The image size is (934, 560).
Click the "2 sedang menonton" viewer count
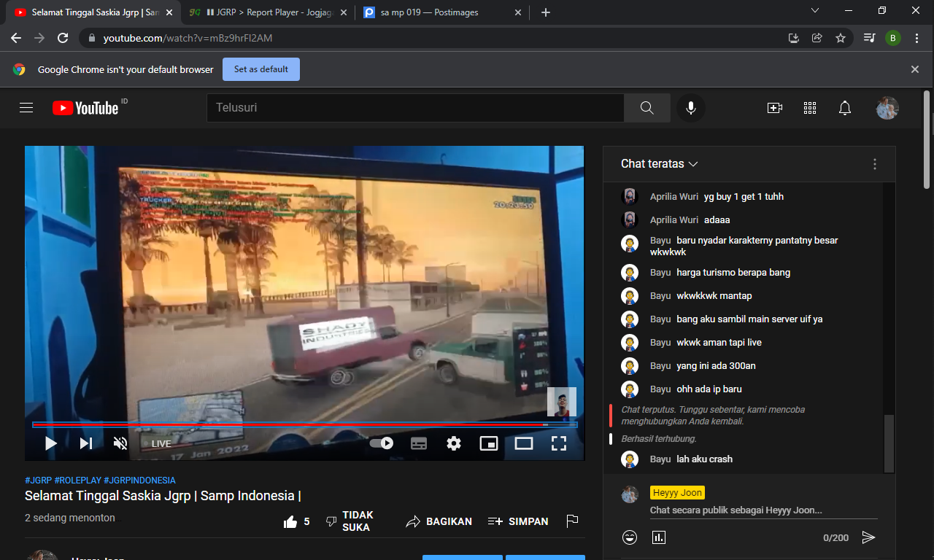(x=70, y=518)
